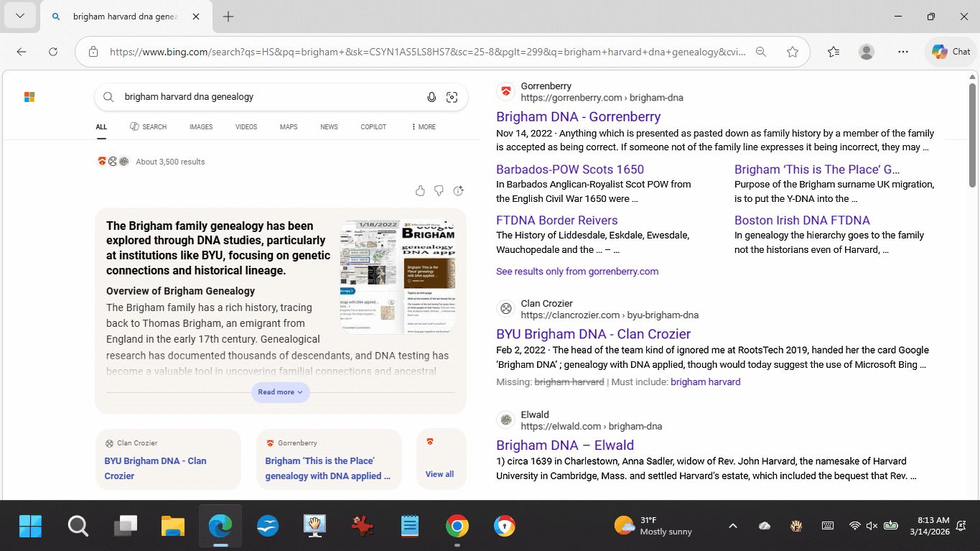Screen dimensions: 980x551
Task: Add page to favorites star icon
Action: (x=793, y=52)
